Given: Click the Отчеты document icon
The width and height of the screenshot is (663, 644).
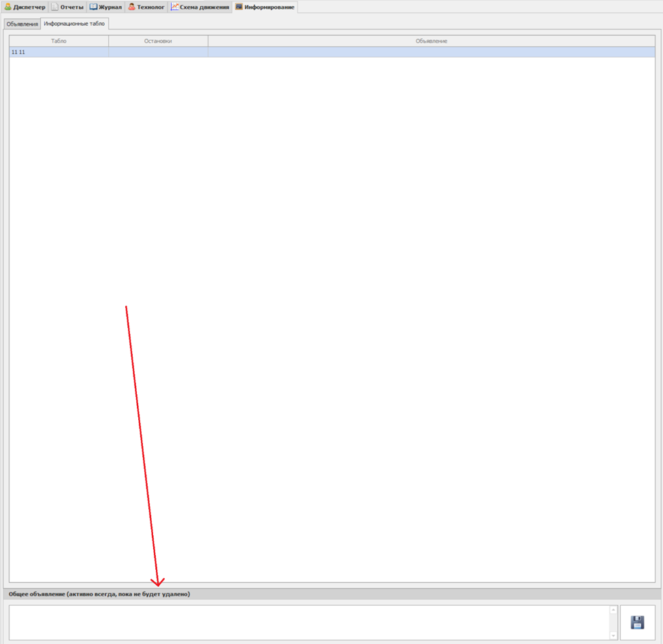Looking at the screenshot, I should pos(55,7).
